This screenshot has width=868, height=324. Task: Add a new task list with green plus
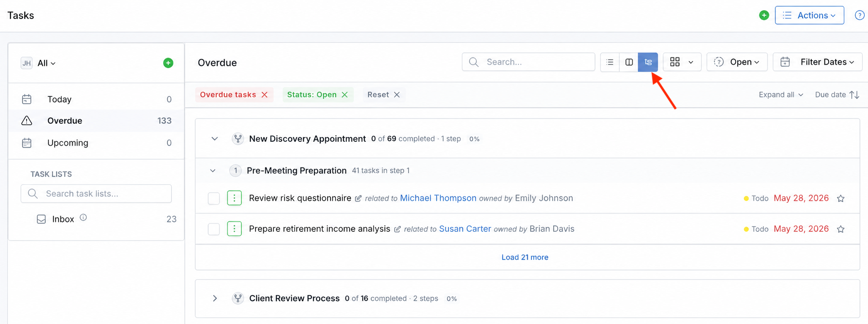168,63
